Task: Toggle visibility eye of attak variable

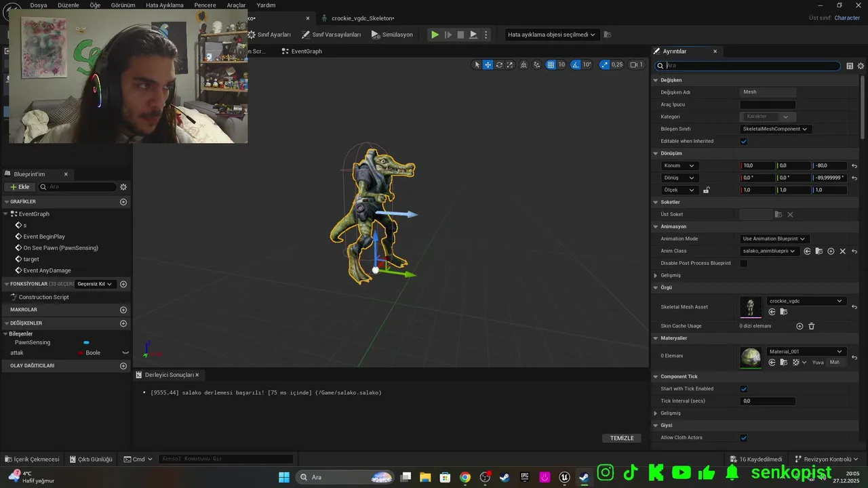Action: 125,352
